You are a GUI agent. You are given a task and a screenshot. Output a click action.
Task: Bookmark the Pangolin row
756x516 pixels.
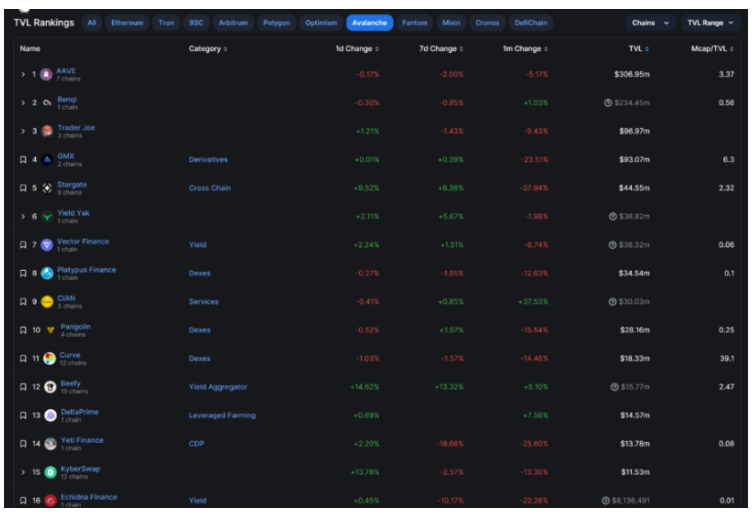[23, 330]
